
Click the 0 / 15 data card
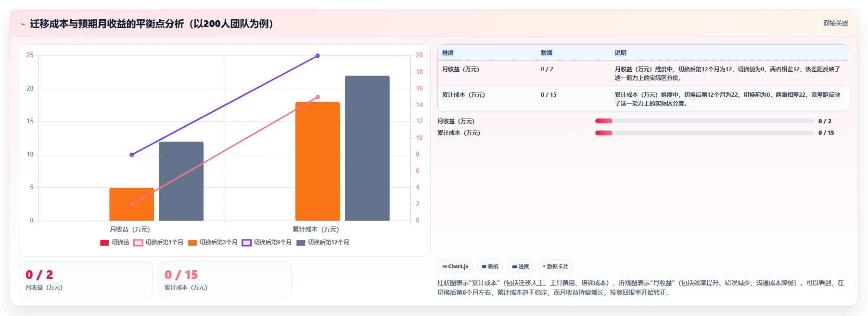pyautogui.click(x=225, y=279)
